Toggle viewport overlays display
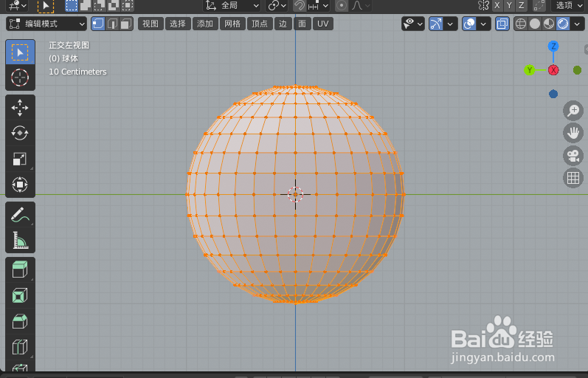588x378 pixels. click(x=469, y=24)
